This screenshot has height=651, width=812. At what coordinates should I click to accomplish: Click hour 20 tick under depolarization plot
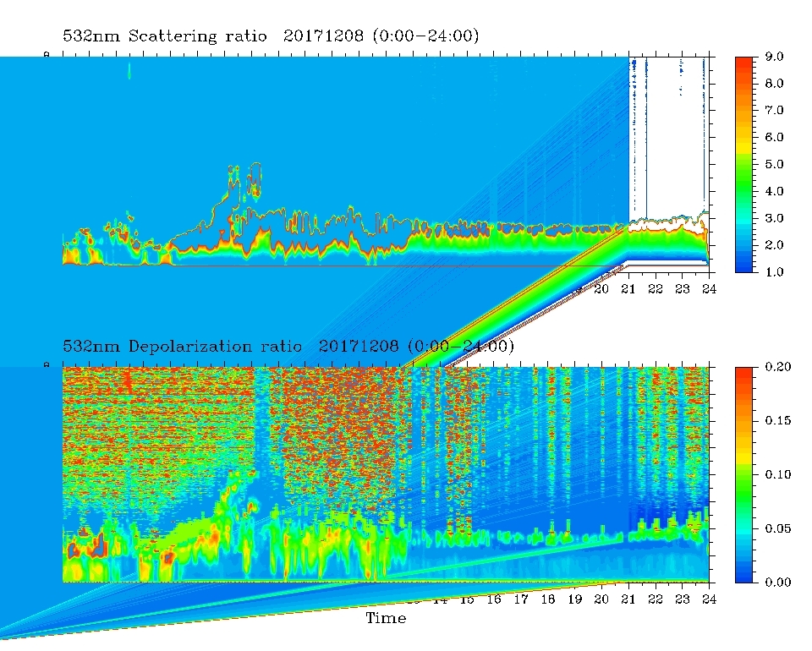[601, 599]
